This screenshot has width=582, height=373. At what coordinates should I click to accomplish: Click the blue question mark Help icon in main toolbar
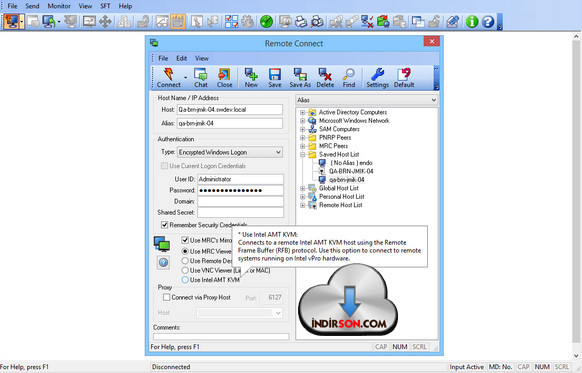[488, 22]
